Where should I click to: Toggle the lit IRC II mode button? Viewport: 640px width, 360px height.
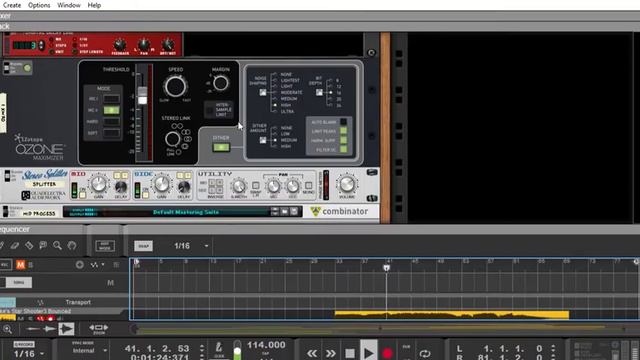tap(111, 110)
